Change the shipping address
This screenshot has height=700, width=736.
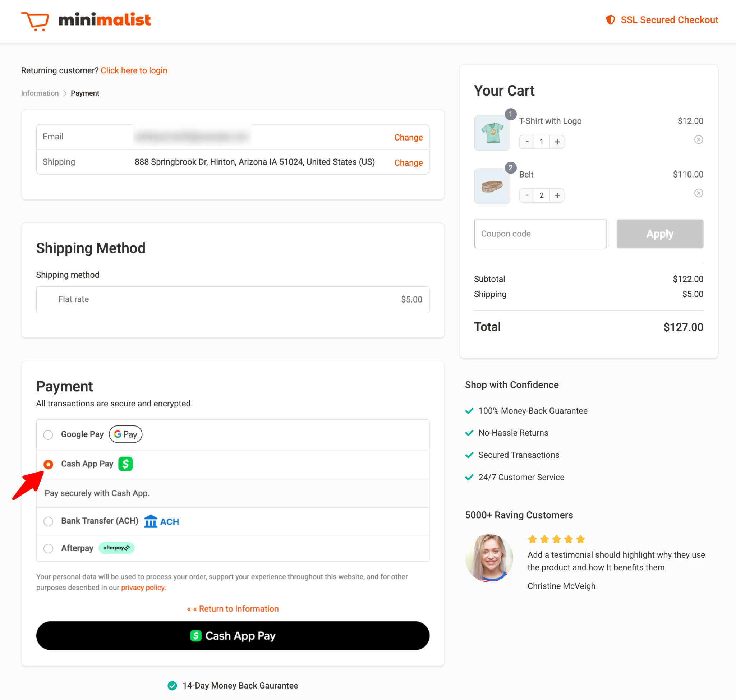[408, 162]
